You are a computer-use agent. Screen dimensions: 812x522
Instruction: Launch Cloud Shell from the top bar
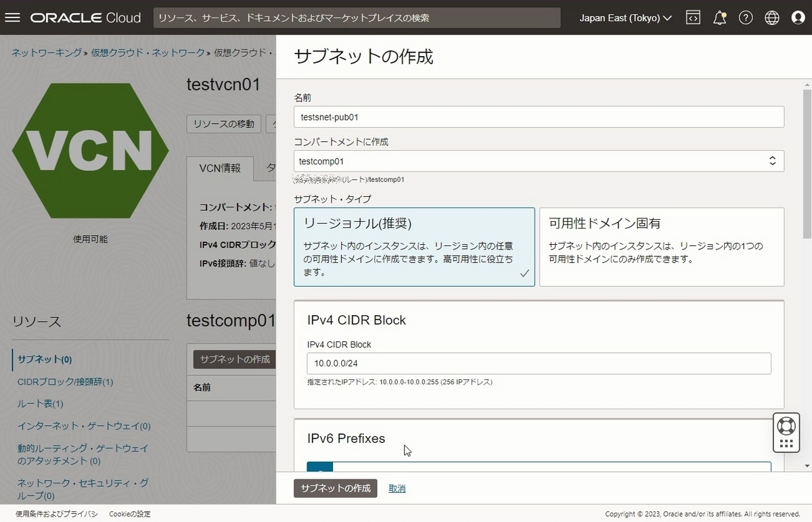pos(692,18)
